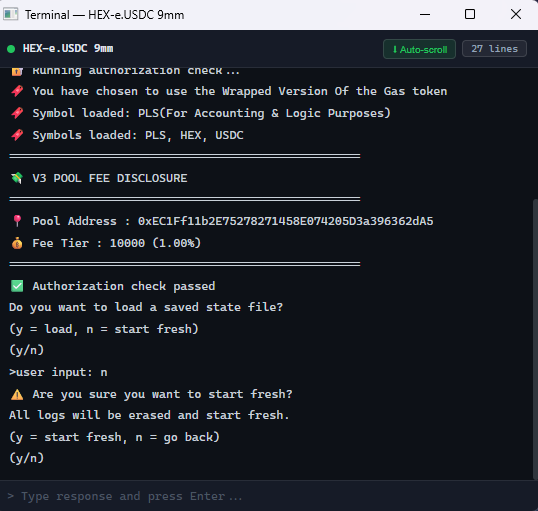Click '(y = start fresh, n = go back)' line
538x511 pixels.
pos(114,437)
